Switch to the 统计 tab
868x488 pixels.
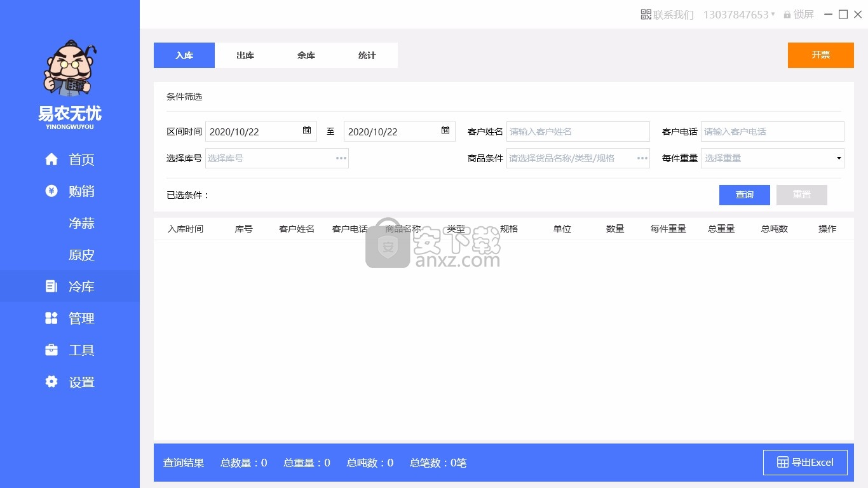(x=367, y=55)
